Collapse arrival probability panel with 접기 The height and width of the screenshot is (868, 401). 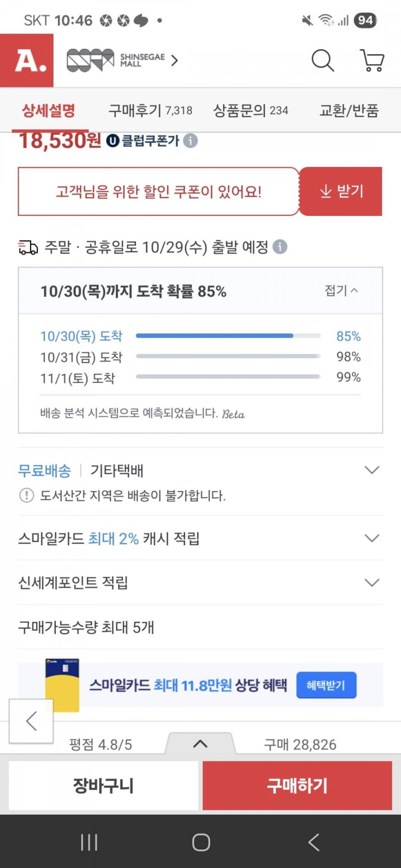point(341,290)
